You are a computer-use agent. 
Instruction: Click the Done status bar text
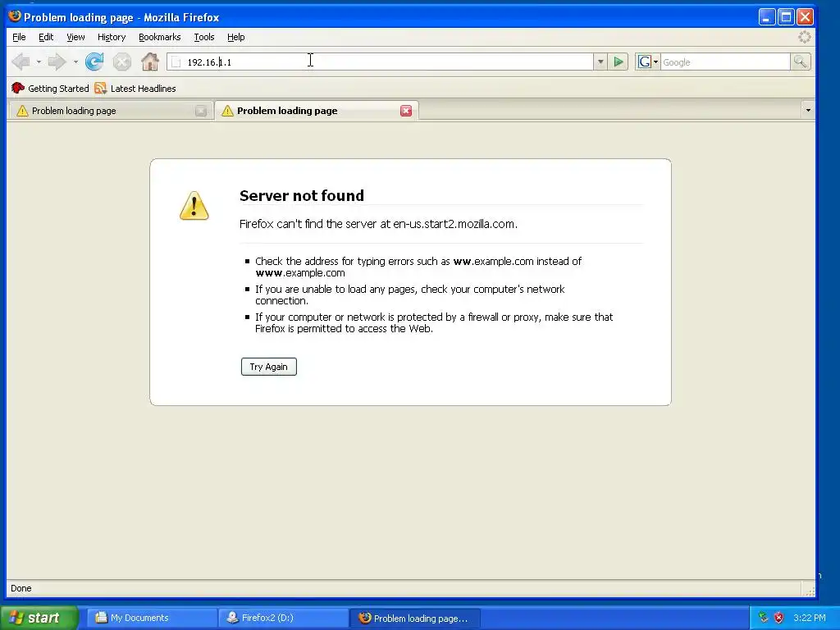[x=21, y=588]
